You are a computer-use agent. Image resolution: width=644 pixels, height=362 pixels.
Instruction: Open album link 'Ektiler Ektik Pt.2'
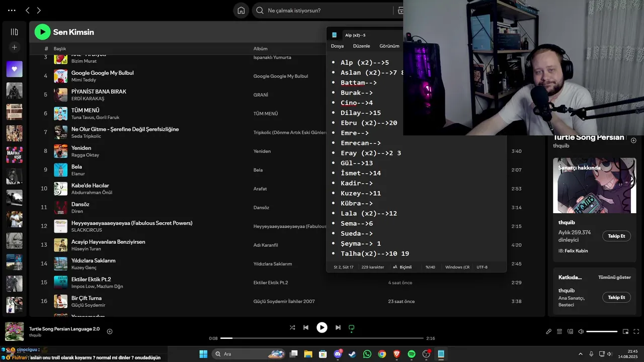point(271,283)
